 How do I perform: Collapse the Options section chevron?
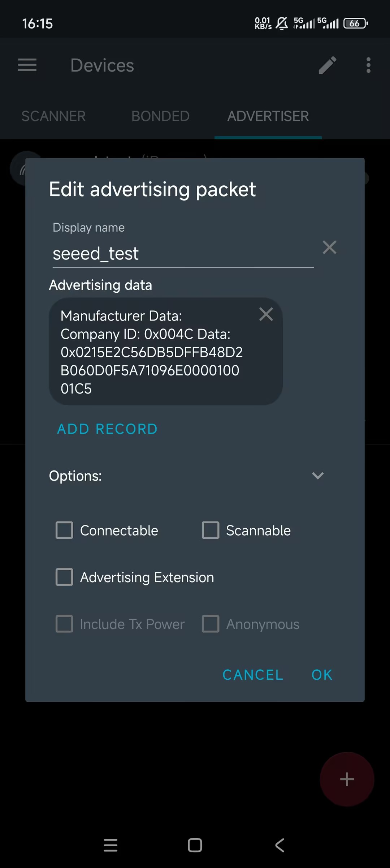318,476
